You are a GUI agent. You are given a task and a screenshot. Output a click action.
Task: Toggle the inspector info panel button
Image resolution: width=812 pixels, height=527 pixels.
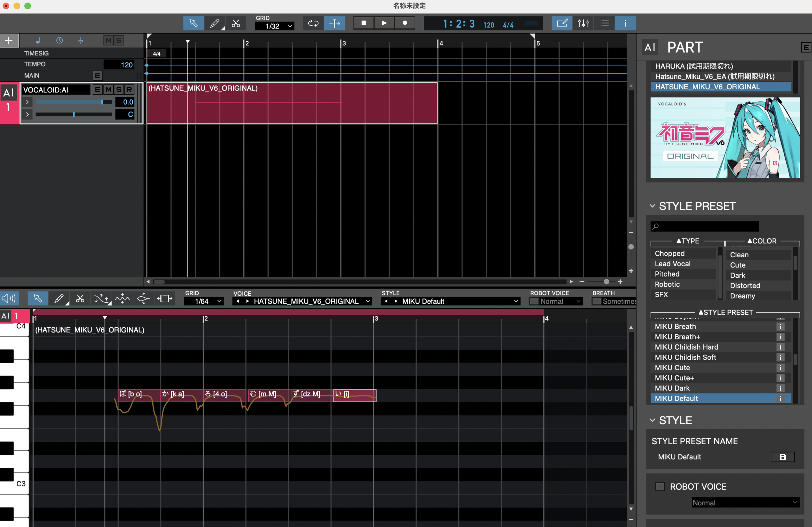625,23
